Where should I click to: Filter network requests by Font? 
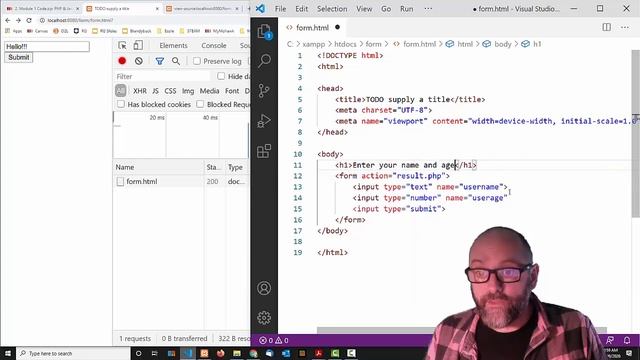click(232, 91)
